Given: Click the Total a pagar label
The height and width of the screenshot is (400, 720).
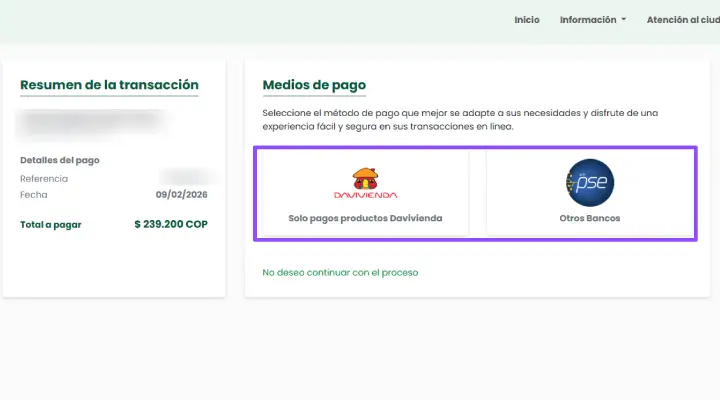Looking at the screenshot, I should click(x=51, y=225).
